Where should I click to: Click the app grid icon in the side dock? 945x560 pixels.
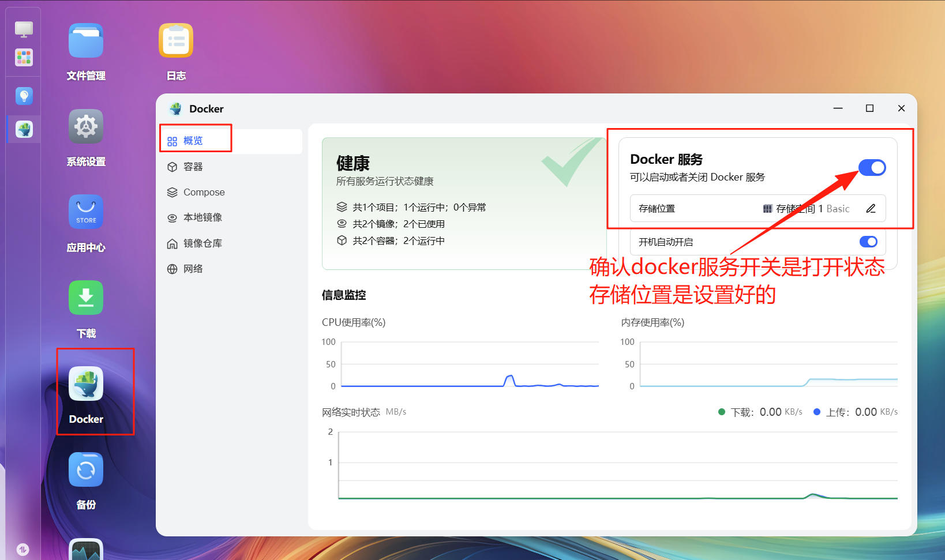pyautogui.click(x=24, y=57)
